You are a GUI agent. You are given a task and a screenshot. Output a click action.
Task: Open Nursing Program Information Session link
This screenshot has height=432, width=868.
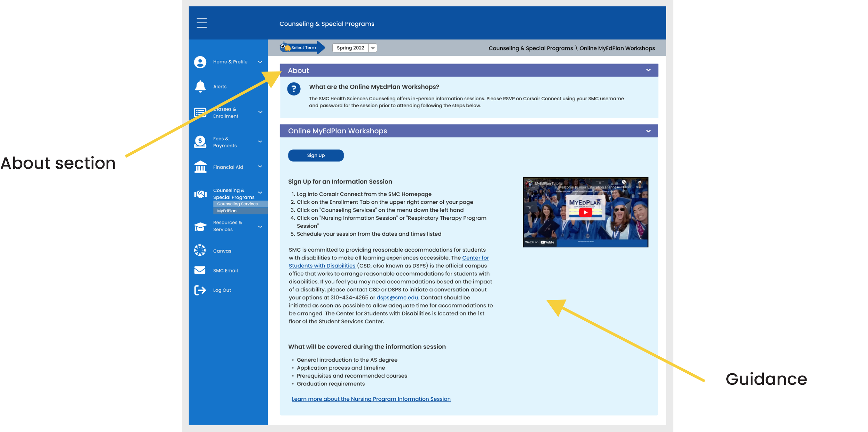371,399
